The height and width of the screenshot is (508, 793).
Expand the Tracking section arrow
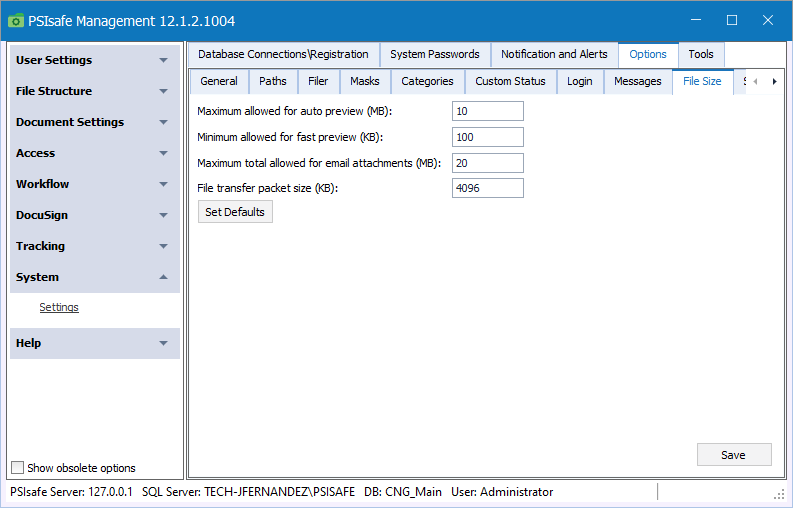[x=163, y=246]
